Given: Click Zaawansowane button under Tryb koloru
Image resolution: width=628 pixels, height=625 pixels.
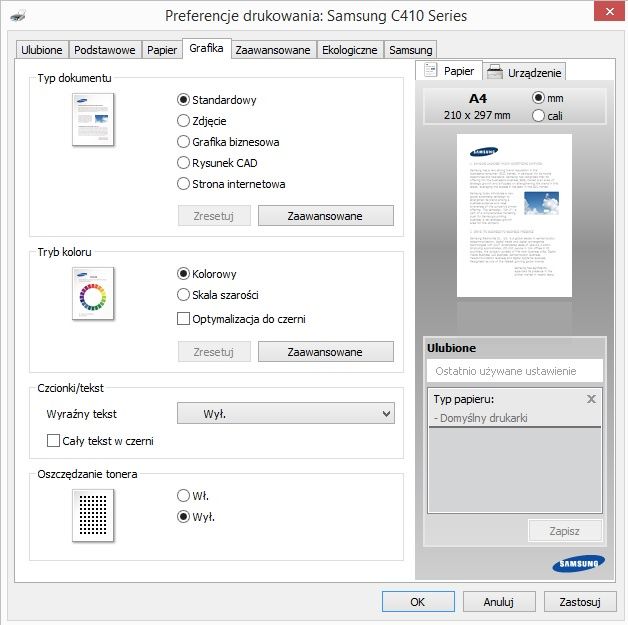Looking at the screenshot, I should click(x=326, y=352).
